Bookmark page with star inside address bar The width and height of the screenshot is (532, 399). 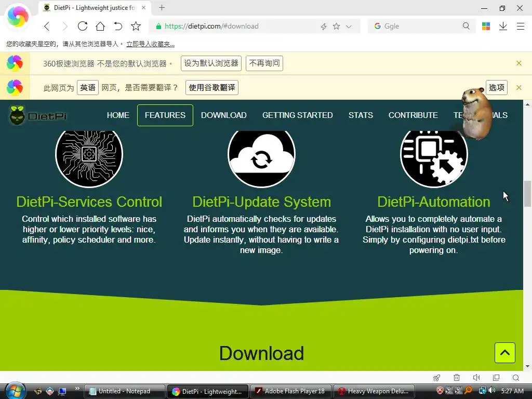pos(336,26)
